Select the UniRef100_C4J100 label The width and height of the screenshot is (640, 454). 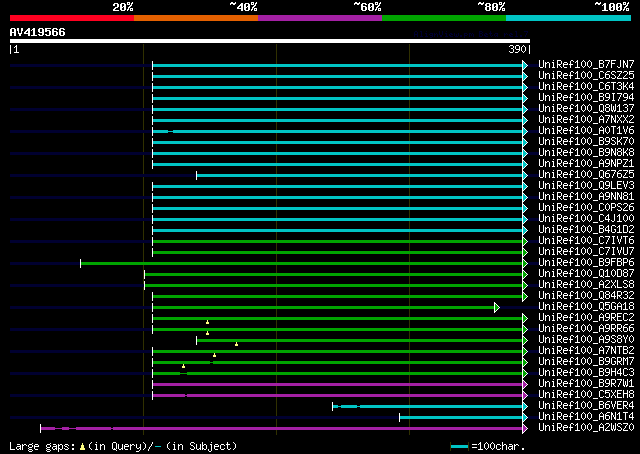586,218
